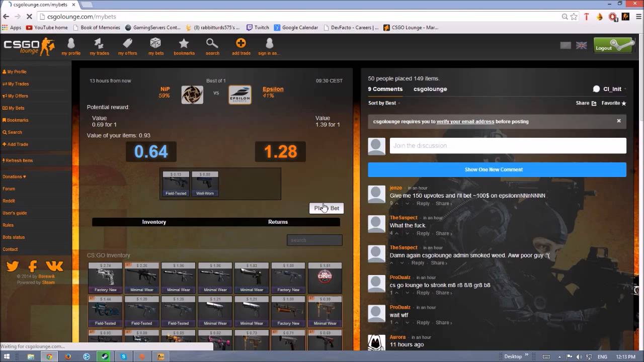Open Share menu on 'wait wtf' comment
644x362 pixels.
point(443,323)
